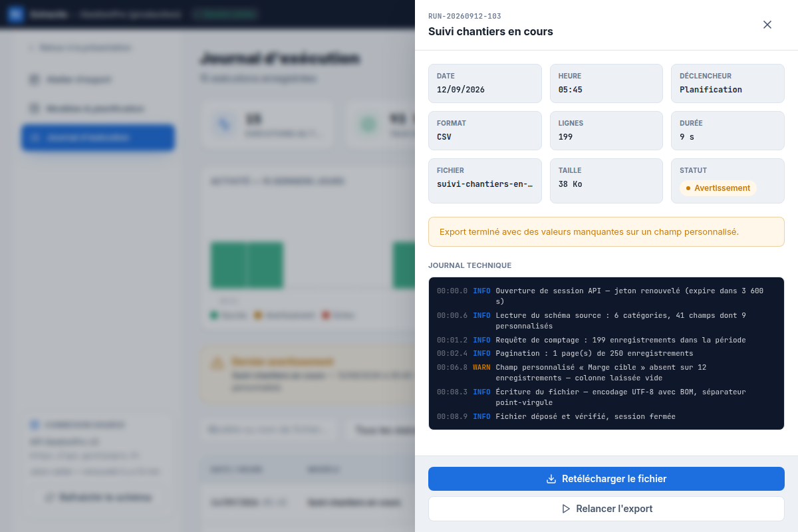Click the Retélécharger le fichier button
This screenshot has height=532, width=798.
(x=606, y=479)
